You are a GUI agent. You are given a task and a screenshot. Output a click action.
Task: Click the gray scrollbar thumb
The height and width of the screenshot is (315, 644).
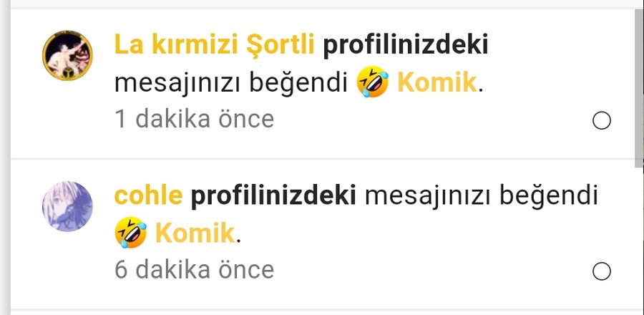coord(639,88)
